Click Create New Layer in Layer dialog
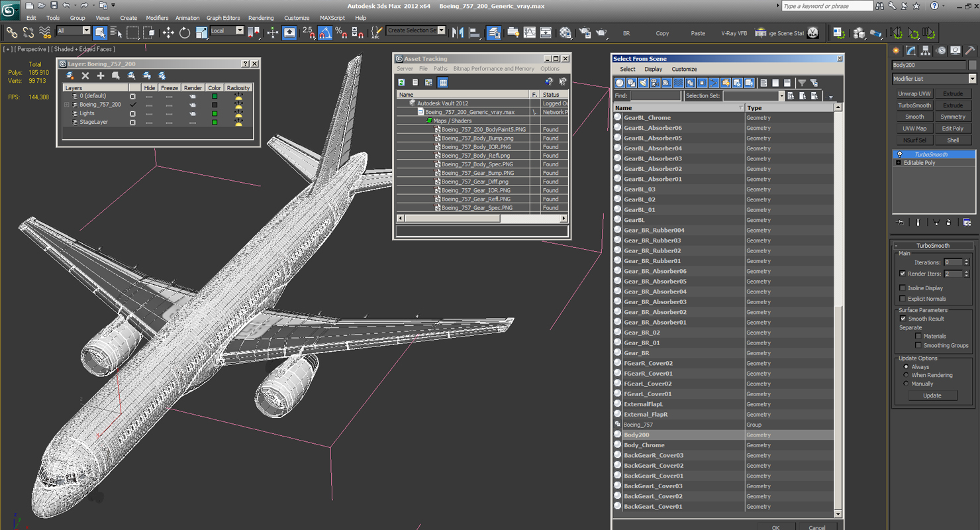Viewport: 980px width, 530px height. (70, 76)
